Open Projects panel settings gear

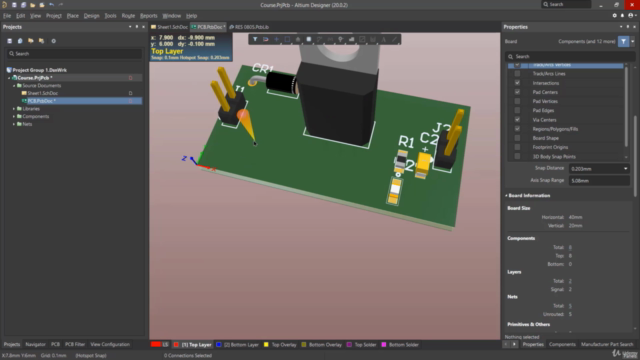pyautogui.click(x=53, y=41)
